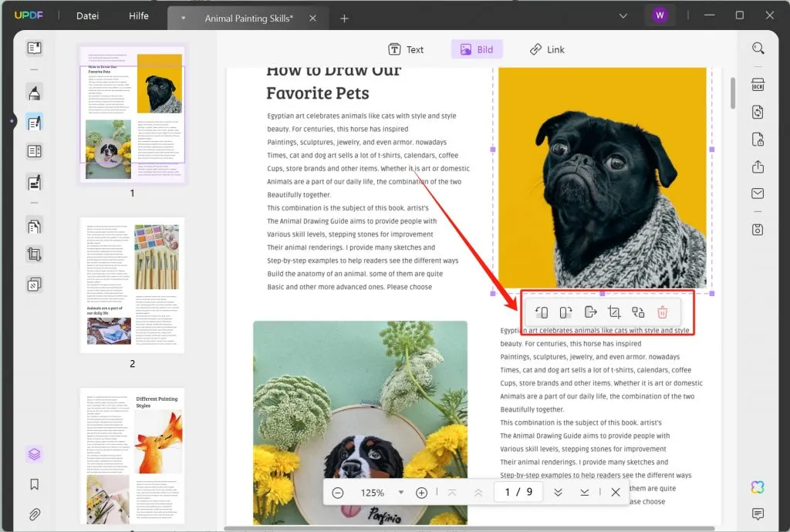790x532 pixels.
Task: Open the Share tool in right sidebar
Action: [758, 166]
